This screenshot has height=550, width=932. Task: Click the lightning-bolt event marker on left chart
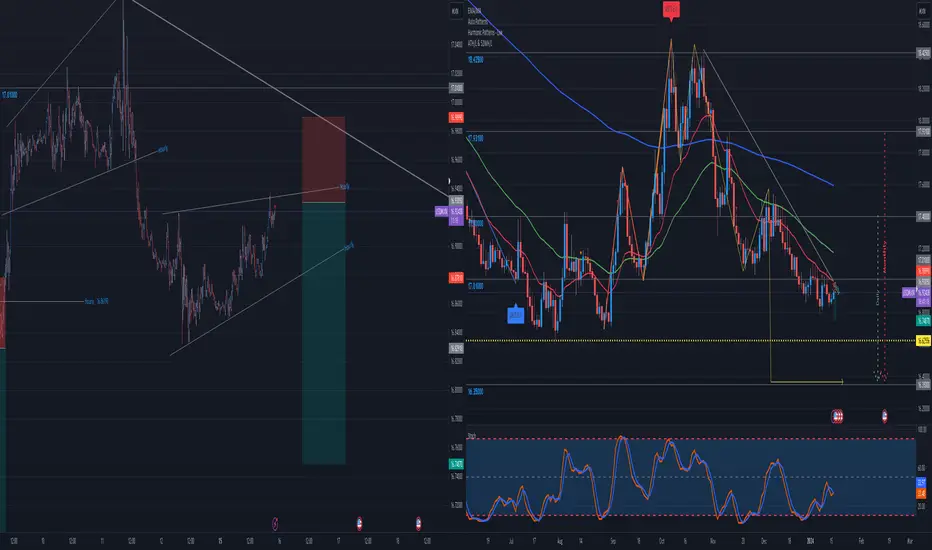(x=275, y=524)
